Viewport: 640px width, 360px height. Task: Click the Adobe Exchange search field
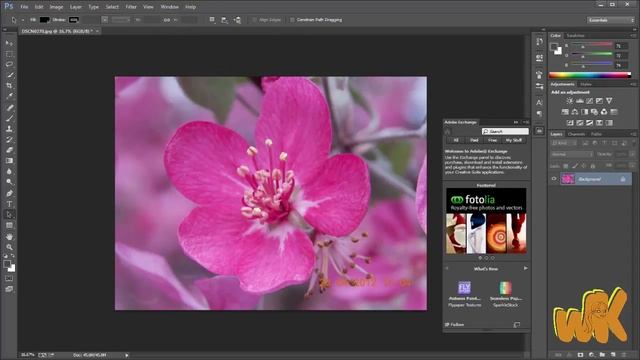pyautogui.click(x=505, y=131)
